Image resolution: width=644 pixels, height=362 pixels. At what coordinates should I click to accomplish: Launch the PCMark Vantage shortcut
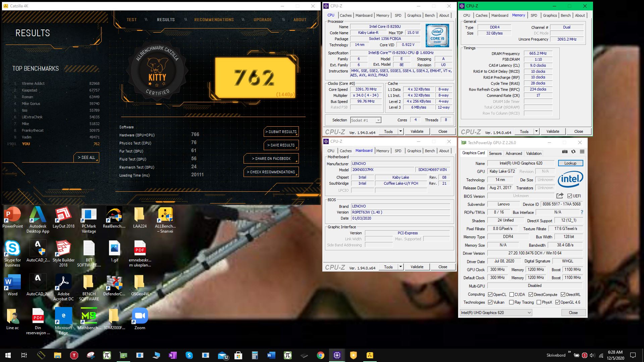point(89,220)
